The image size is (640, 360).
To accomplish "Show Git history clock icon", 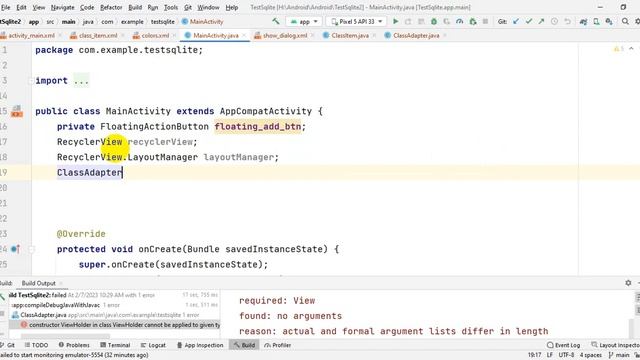I will click(554, 21).
